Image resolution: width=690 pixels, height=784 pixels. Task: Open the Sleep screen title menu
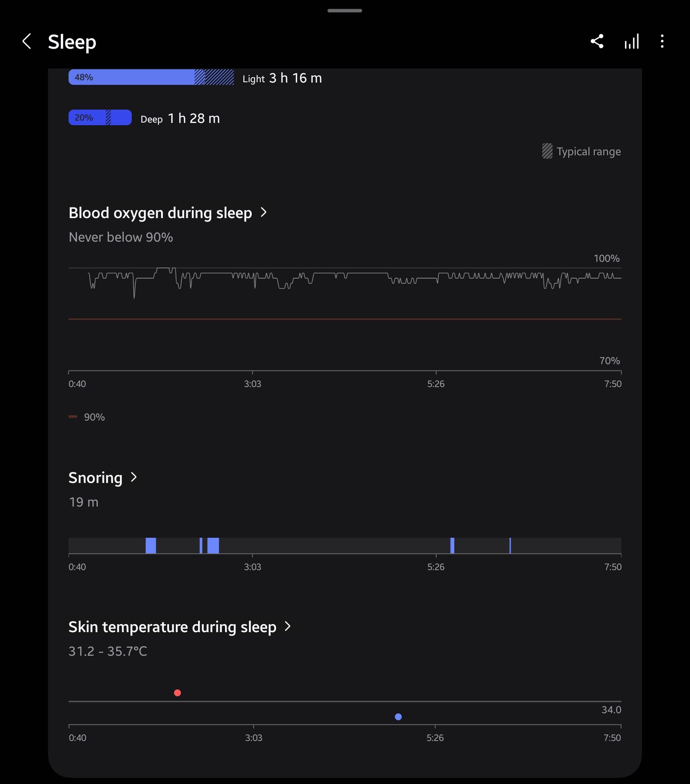[x=71, y=42]
